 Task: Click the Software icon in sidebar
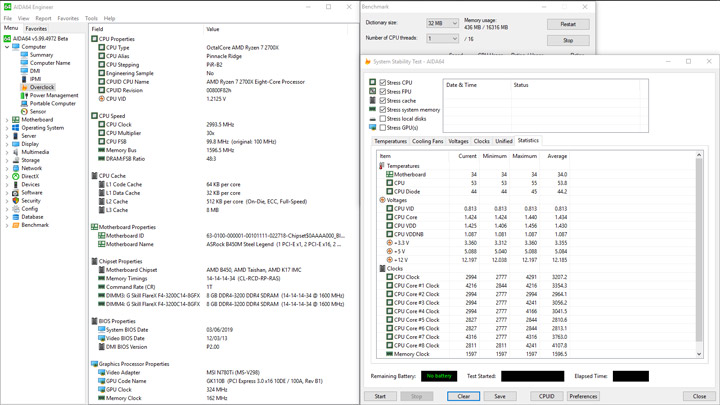16,192
